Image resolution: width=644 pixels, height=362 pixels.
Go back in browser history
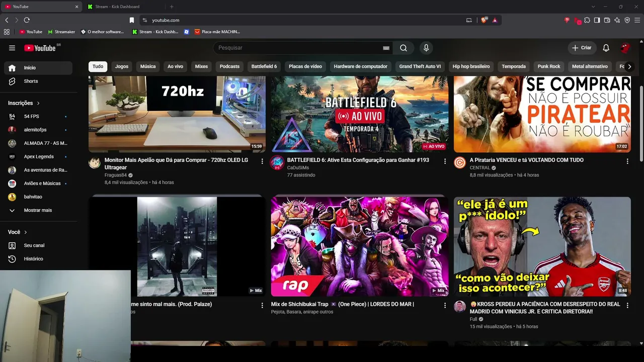click(7, 20)
